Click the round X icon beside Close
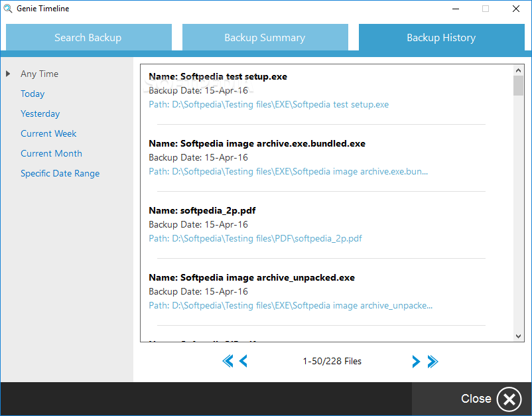 pos(509,399)
